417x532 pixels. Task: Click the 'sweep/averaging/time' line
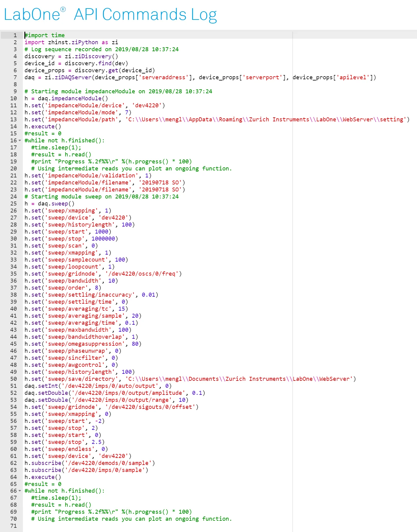click(x=81, y=323)
